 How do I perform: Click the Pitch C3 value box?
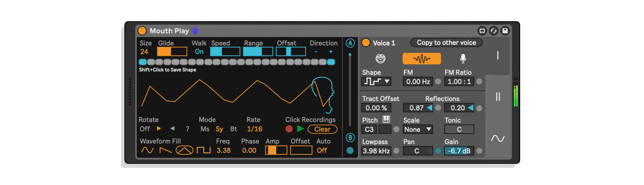pos(369,130)
